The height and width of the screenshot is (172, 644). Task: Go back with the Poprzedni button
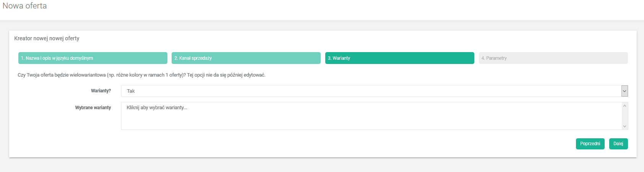590,144
